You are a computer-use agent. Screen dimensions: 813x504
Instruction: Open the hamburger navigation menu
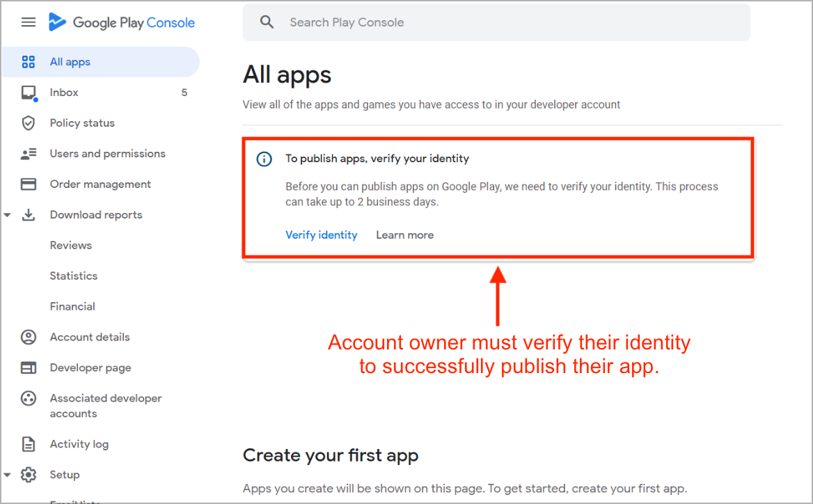pos(29,22)
